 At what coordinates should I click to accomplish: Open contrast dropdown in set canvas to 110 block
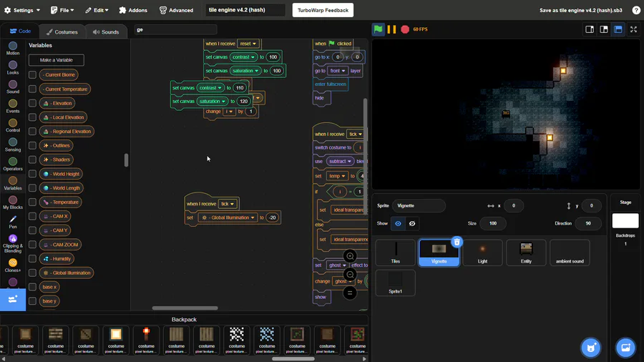pos(210,88)
